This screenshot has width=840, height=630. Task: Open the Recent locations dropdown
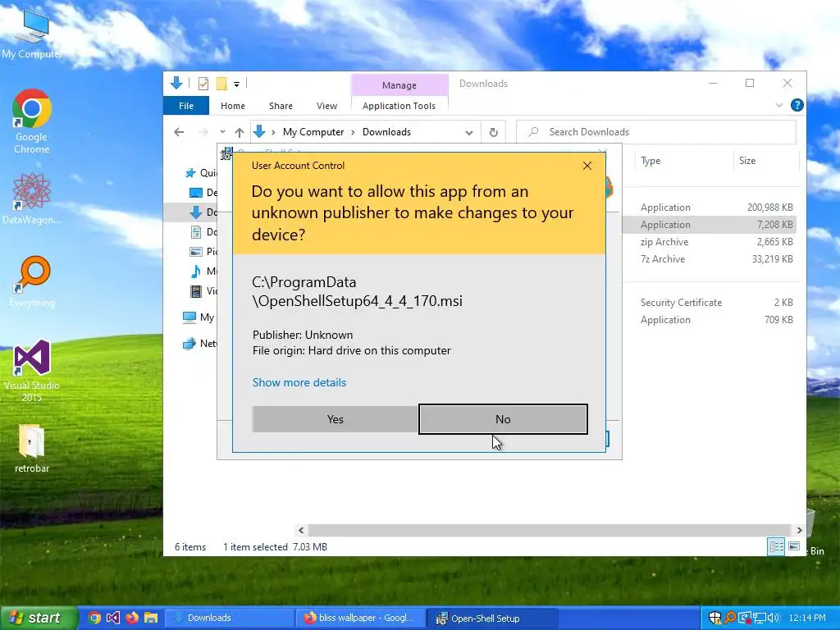[222, 132]
